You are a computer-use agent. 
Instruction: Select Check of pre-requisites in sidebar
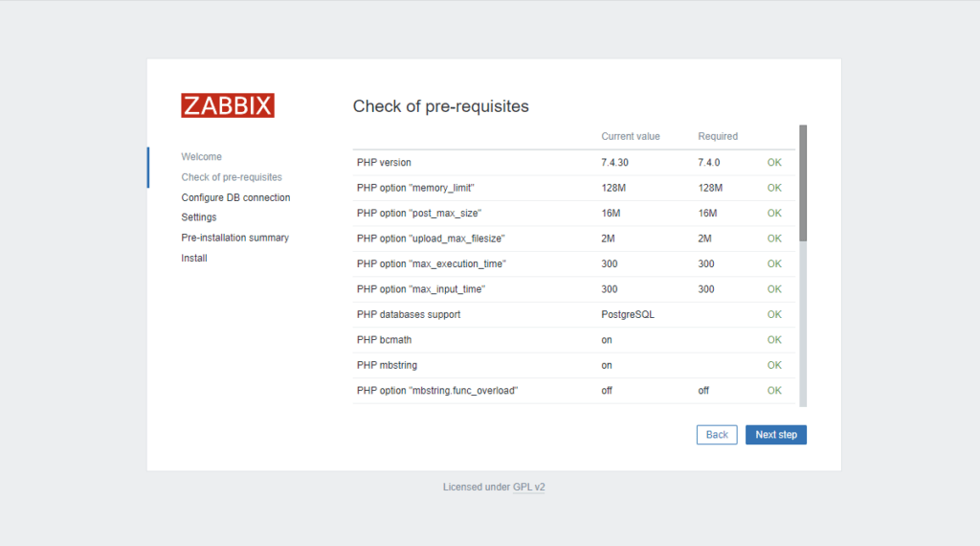(x=232, y=177)
